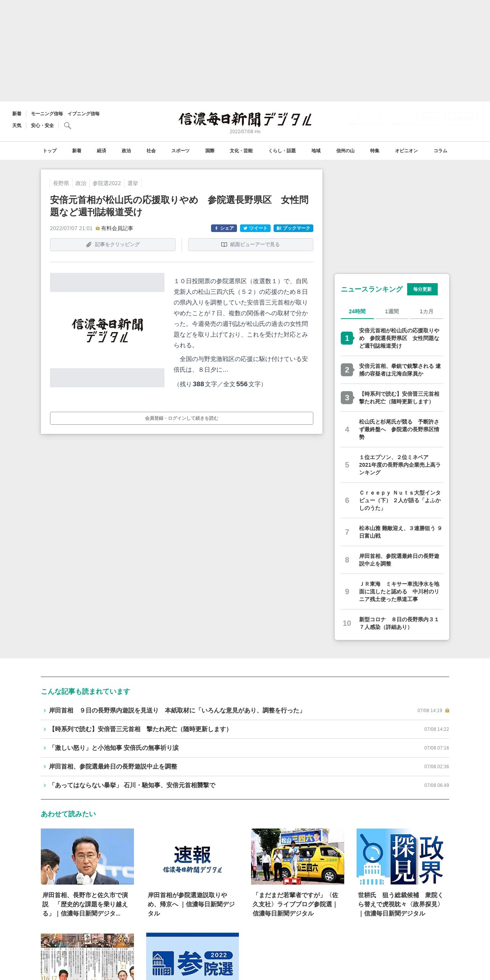Image resolution: width=490 pixels, height=980 pixels.
Task: Open 新着 in the main navigation bar
Action: click(x=77, y=151)
